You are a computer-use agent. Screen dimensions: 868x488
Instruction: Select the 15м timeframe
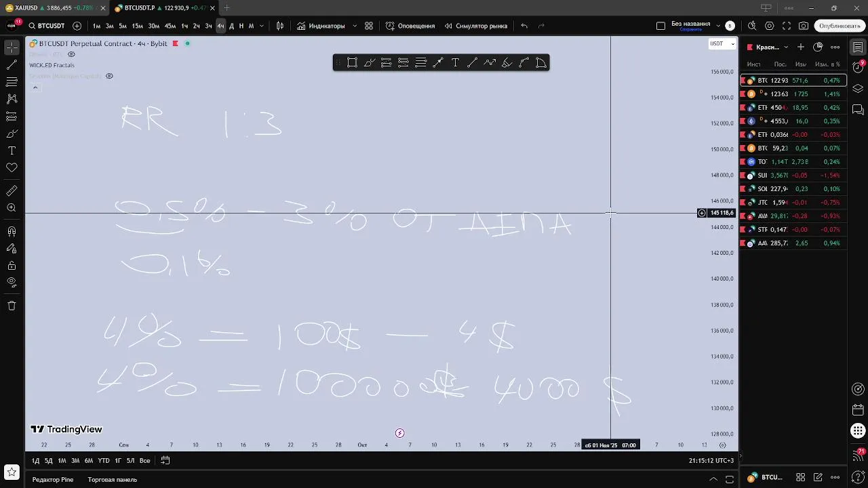138,26
